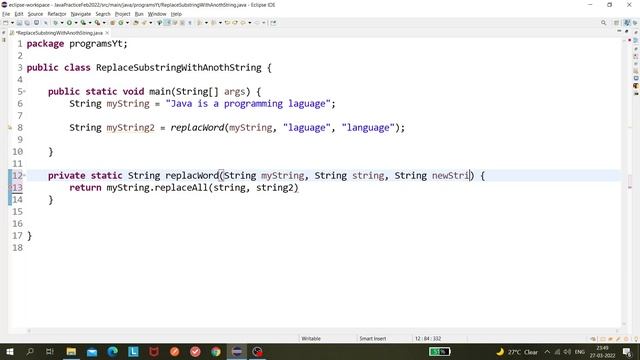
Task: Click the warning marker on line 8
Action: 10,128
